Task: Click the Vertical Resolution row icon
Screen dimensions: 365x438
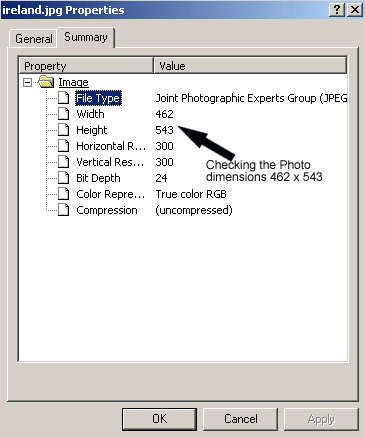Action: pyautogui.click(x=63, y=162)
